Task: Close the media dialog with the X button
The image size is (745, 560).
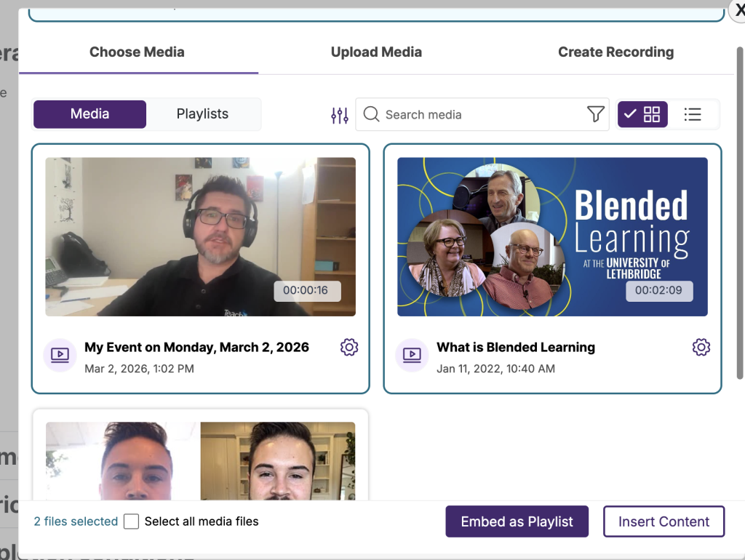Action: point(738,9)
